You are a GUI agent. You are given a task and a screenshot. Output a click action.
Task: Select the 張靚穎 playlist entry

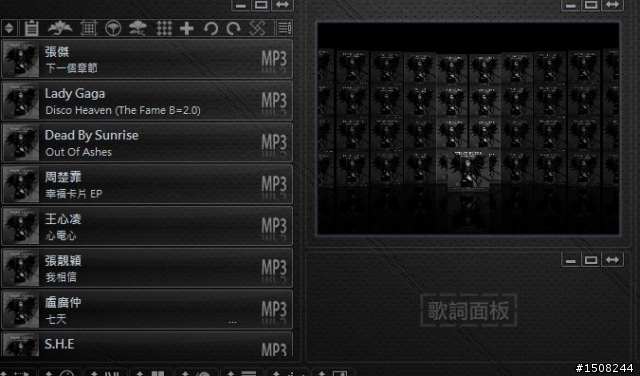147,268
